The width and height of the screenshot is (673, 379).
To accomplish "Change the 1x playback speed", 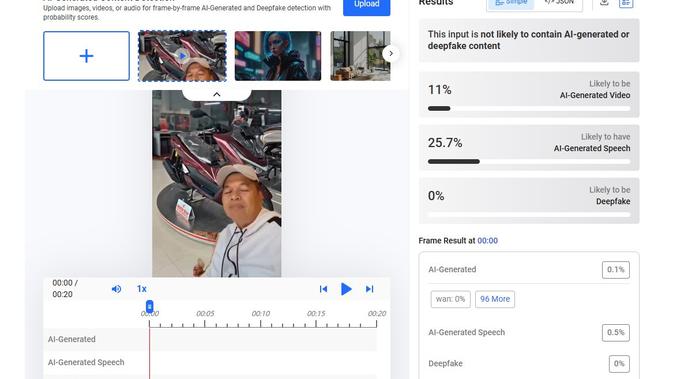I will click(x=142, y=289).
